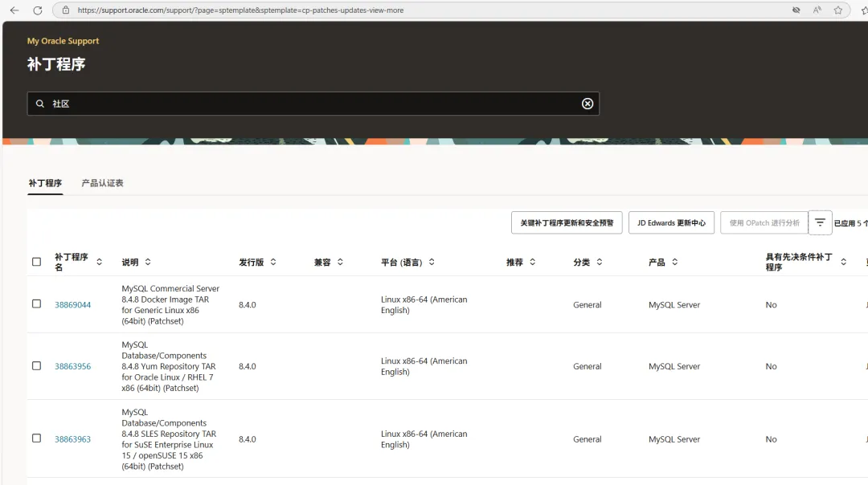The image size is (868, 485).
Task: Click the My Oracle Support link
Action: (x=63, y=41)
